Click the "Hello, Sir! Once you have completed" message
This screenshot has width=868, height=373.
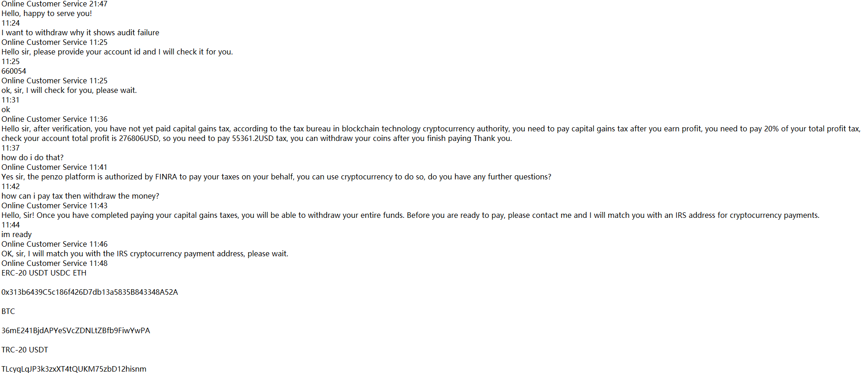click(410, 215)
